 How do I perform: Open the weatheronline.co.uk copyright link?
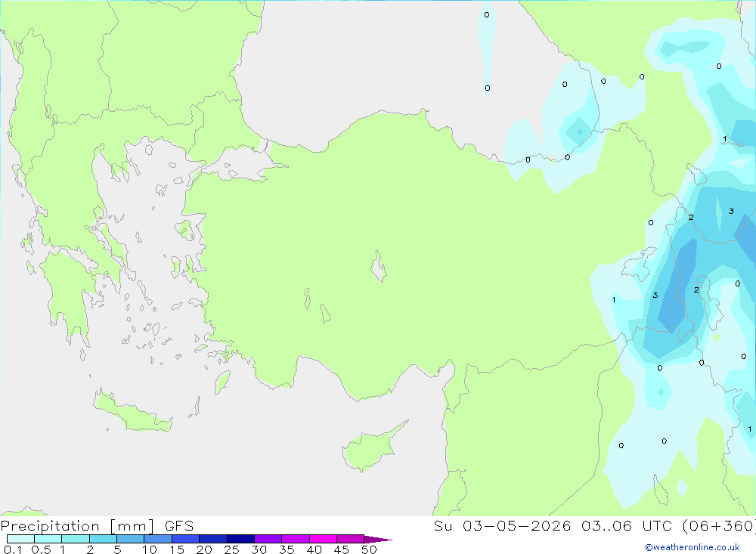[692, 547]
